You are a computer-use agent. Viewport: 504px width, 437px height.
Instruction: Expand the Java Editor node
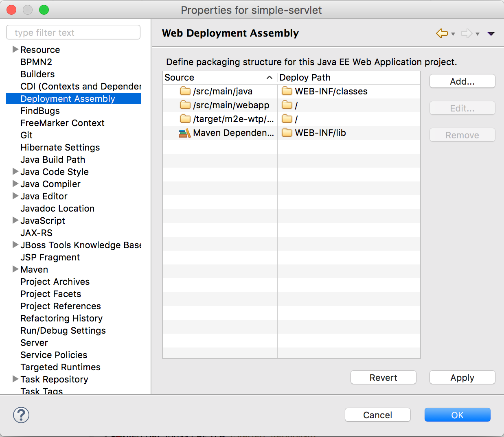15,196
